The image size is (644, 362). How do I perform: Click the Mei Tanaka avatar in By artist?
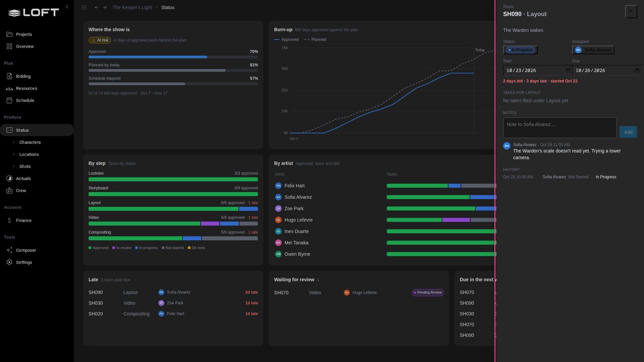[278, 243]
